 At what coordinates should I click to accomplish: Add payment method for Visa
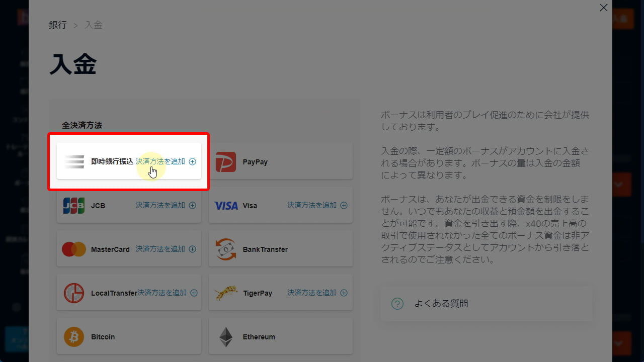point(312,205)
